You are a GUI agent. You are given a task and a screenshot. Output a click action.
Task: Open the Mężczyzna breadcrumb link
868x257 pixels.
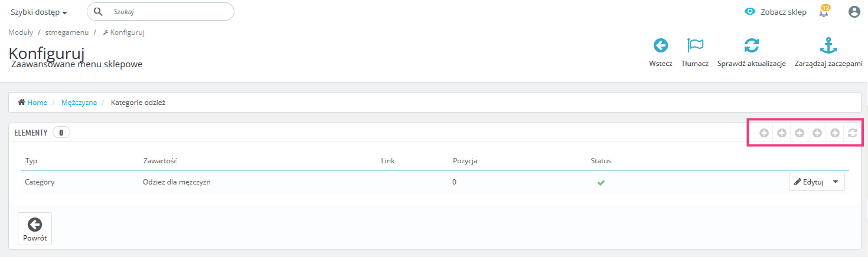79,103
